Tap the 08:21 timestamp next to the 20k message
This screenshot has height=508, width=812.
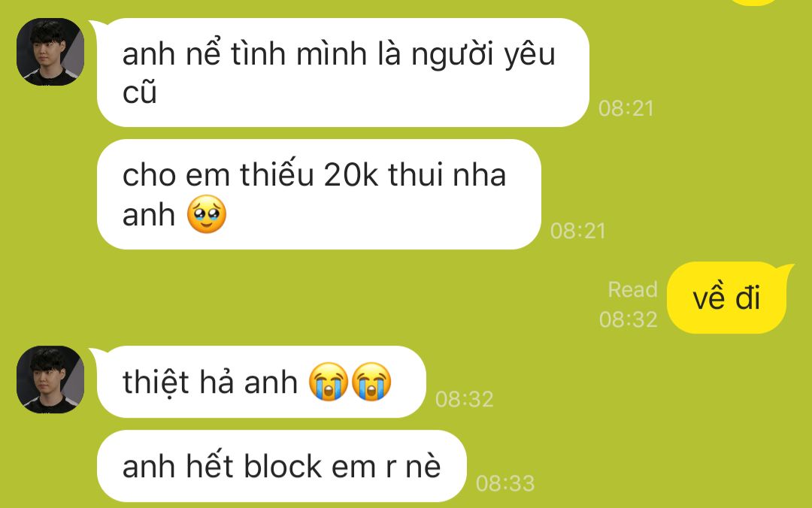(578, 231)
